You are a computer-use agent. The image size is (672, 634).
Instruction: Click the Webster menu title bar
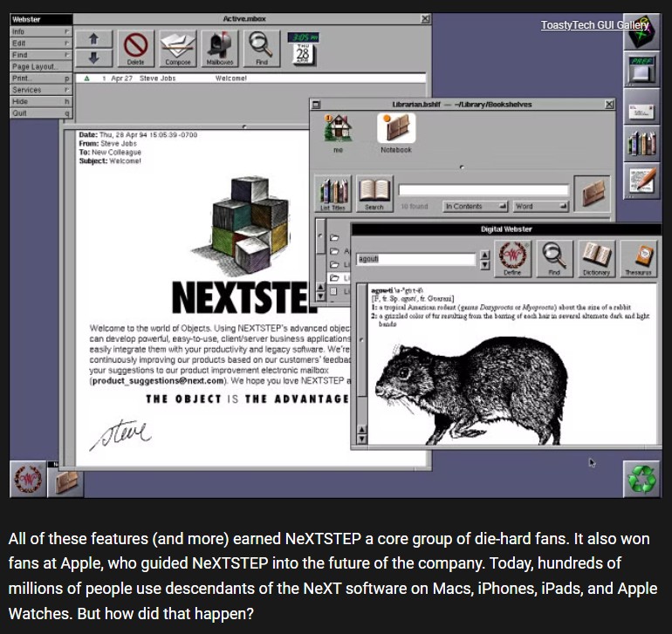pos(41,20)
